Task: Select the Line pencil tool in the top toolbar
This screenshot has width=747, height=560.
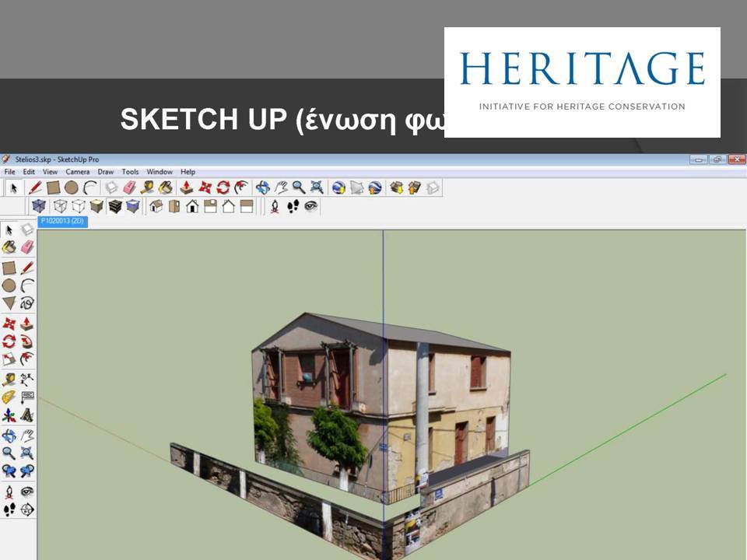Action: [x=35, y=187]
